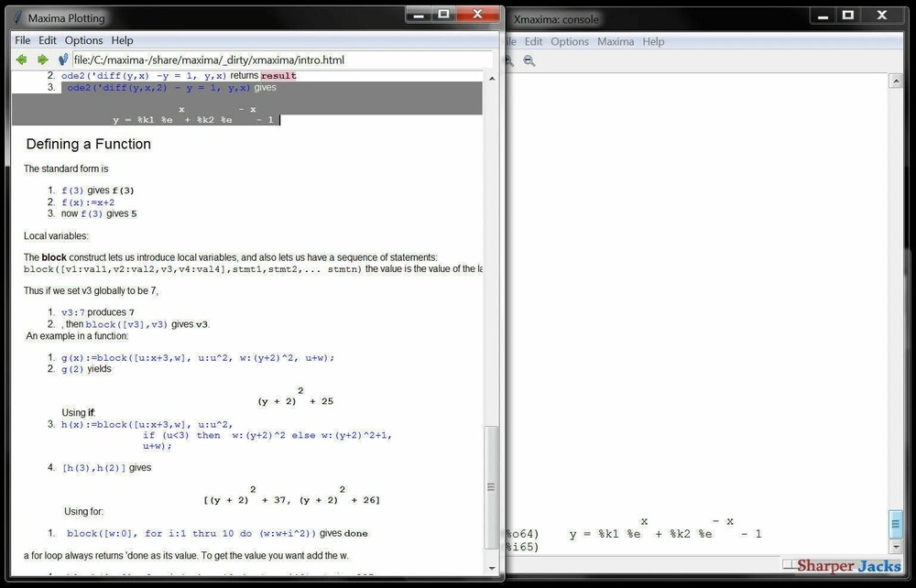
Task: Click the intro.html URL address field
Action: click(x=282, y=60)
